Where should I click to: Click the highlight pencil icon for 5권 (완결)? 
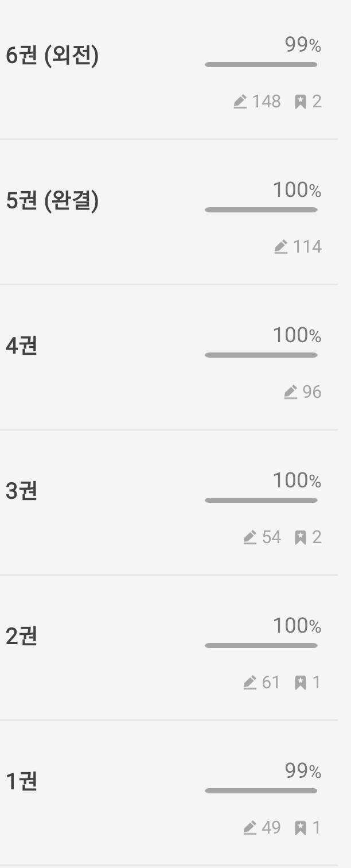point(280,247)
